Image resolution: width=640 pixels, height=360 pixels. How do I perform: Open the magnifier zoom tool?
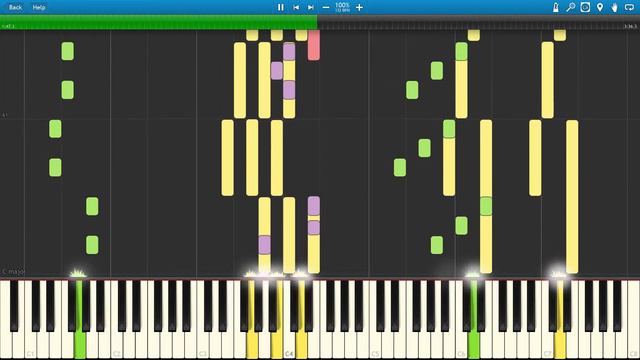click(571, 7)
